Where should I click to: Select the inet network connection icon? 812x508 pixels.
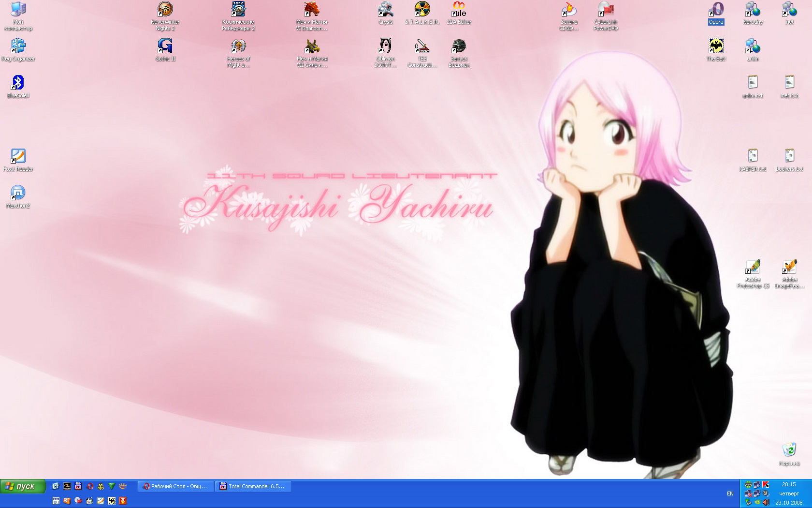(789, 13)
